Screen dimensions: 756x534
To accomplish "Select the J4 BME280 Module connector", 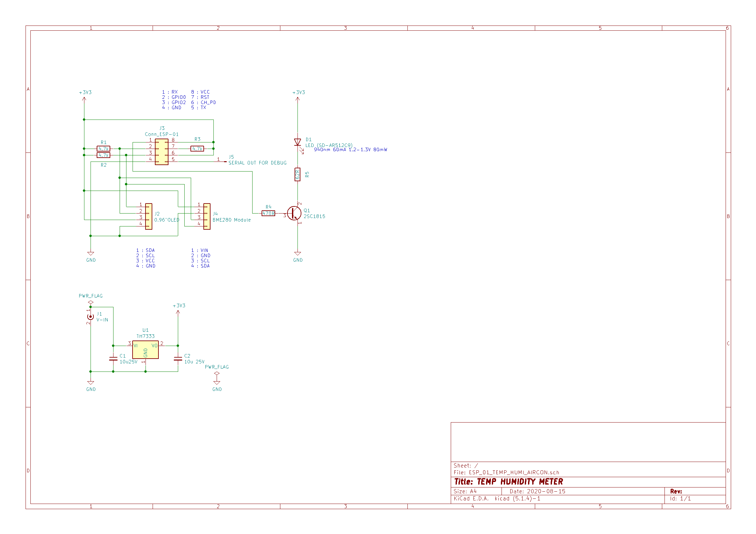I will click(x=207, y=216).
